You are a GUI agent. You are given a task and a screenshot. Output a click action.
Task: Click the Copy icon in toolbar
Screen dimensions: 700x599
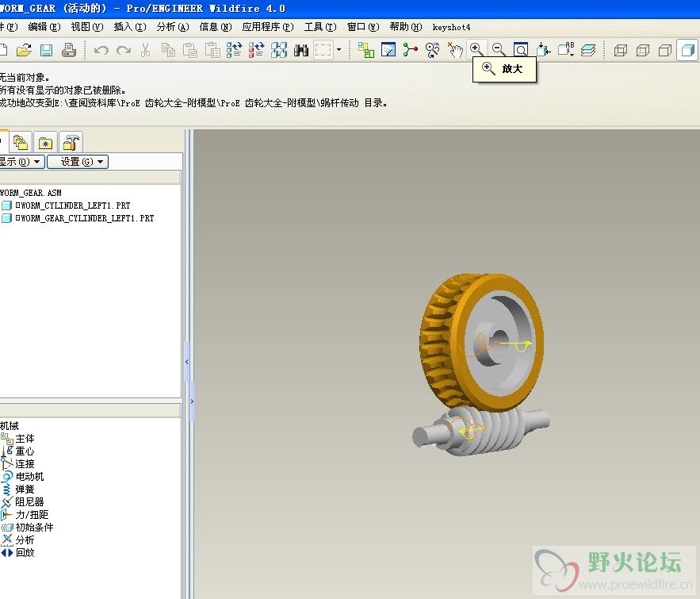(x=168, y=50)
